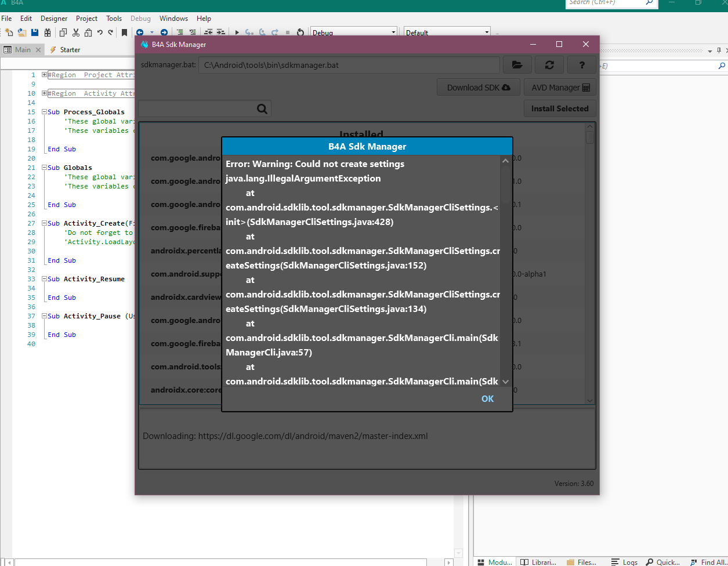This screenshot has width=728, height=566.
Task: Click the "Sub Activity_Resume" code line
Action: click(86, 279)
